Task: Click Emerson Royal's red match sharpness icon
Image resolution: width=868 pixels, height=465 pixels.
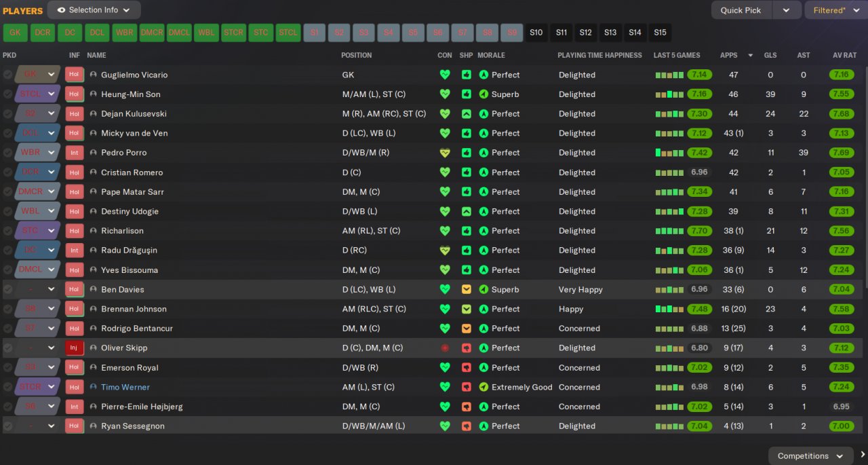Action: [x=466, y=368]
